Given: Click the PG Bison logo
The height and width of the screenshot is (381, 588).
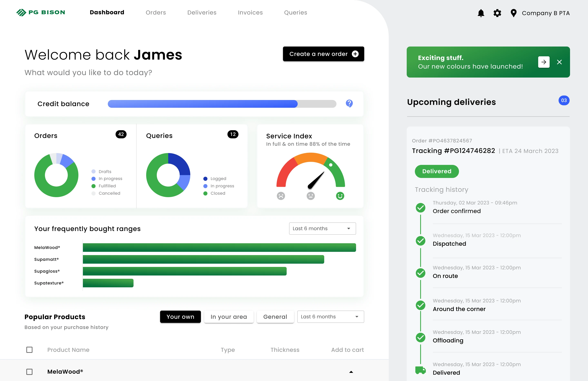Looking at the screenshot, I should tap(41, 12).
